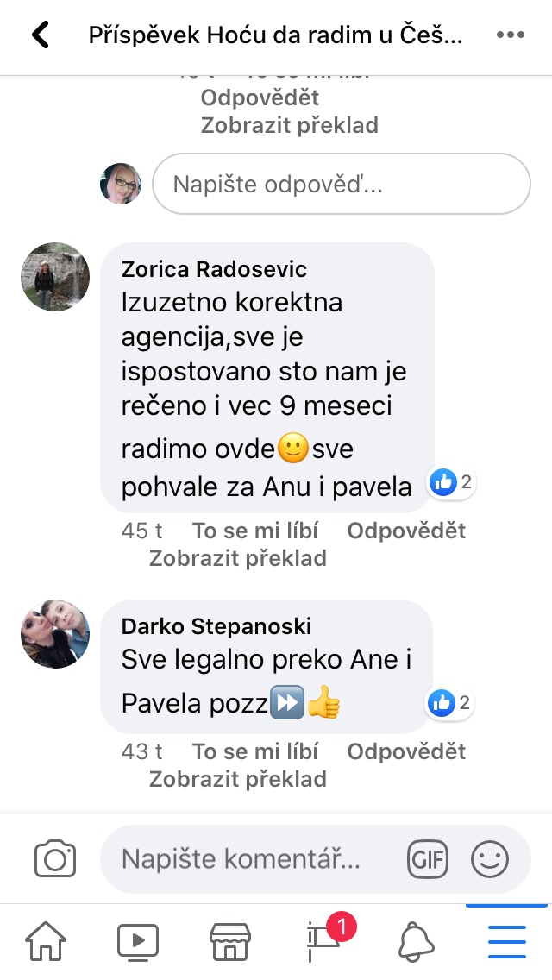This screenshot has height=980, width=552.
Task: Like Zorica Radosevic's comment
Action: pos(255,531)
